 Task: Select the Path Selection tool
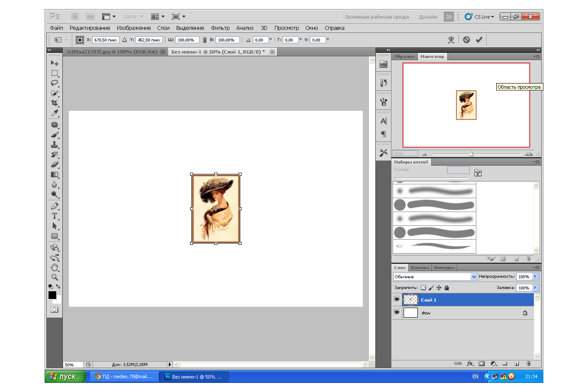click(x=55, y=226)
